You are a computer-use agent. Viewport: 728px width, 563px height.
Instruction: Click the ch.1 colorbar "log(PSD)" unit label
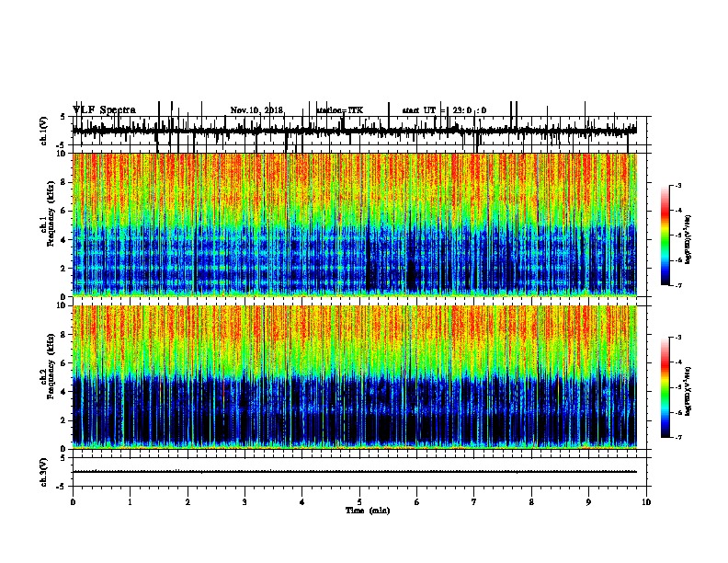point(688,240)
